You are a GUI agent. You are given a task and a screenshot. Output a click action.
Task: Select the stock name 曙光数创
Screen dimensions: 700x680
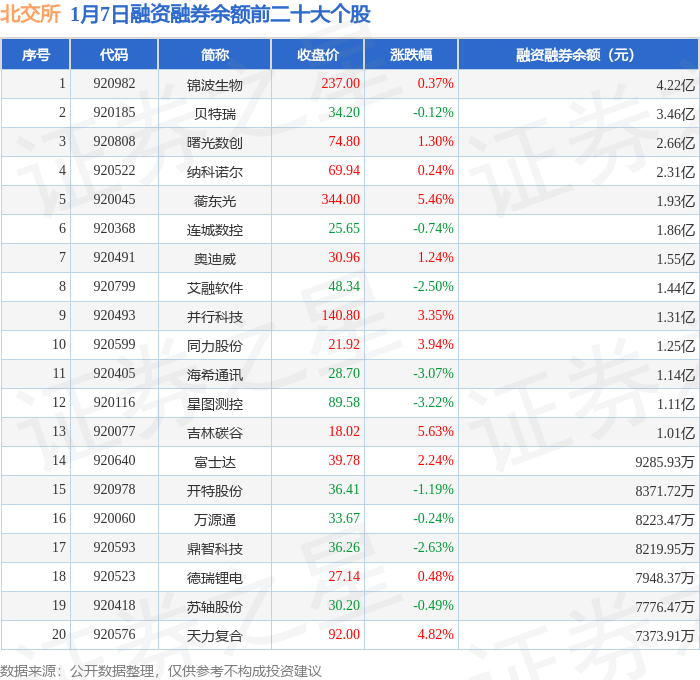point(215,143)
